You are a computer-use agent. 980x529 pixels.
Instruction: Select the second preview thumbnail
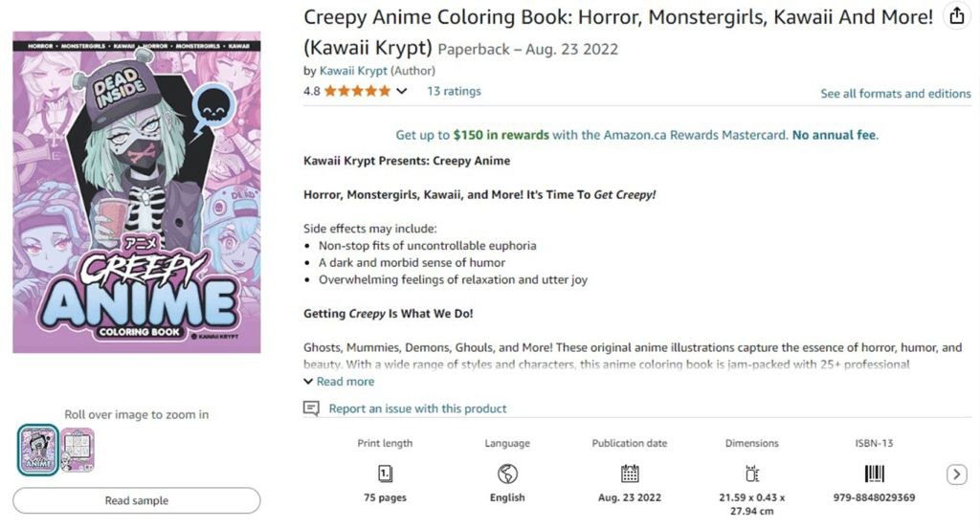coord(78,449)
